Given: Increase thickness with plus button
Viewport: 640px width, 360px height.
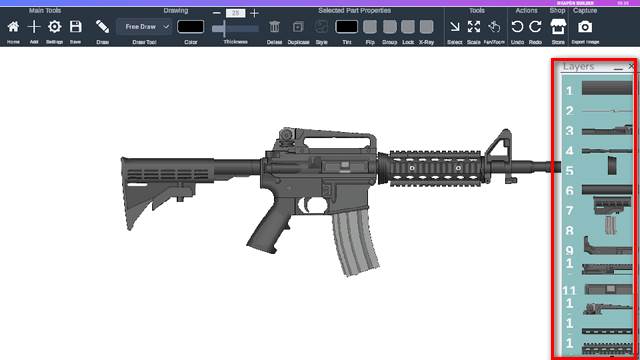Looking at the screenshot, I should (x=254, y=13).
